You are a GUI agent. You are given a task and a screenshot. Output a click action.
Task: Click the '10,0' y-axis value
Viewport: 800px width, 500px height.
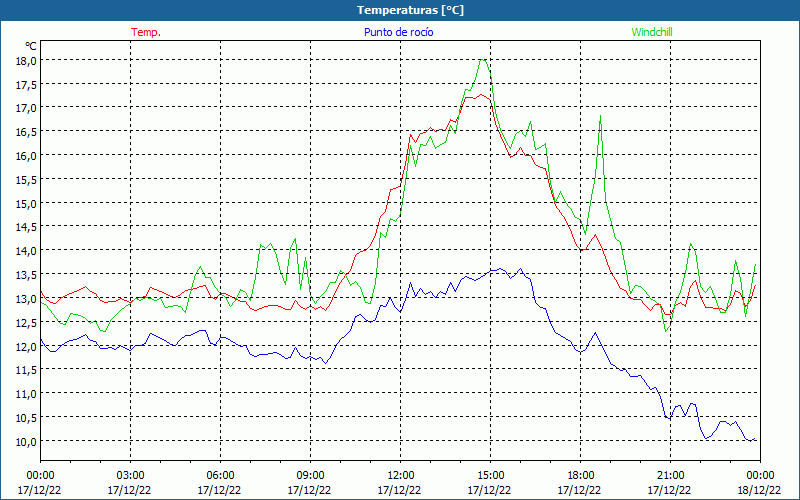point(27,441)
